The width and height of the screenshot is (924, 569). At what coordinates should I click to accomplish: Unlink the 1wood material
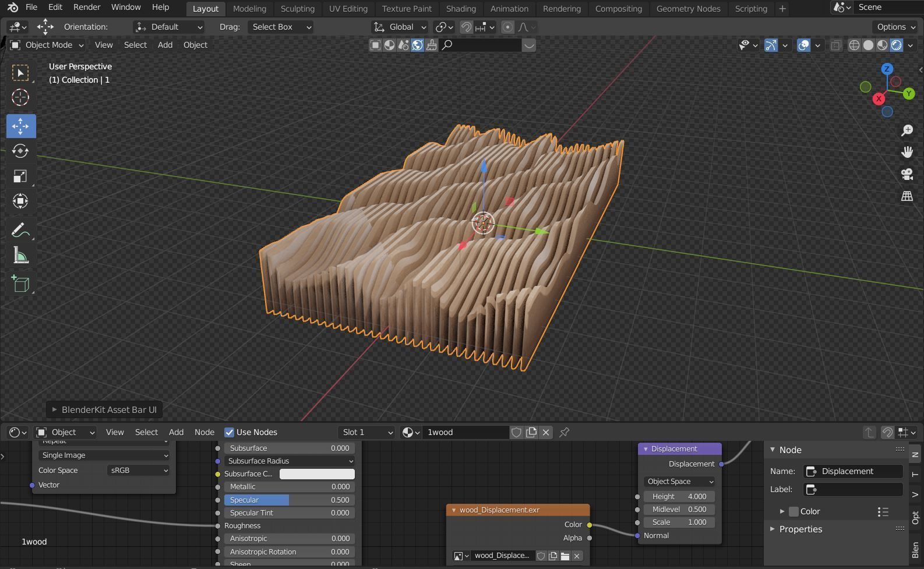tap(546, 432)
